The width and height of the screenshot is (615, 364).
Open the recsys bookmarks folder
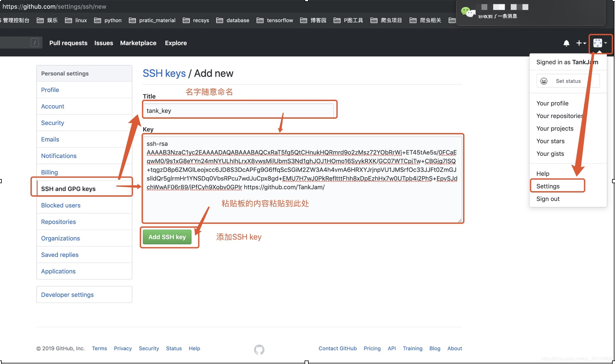click(x=196, y=20)
